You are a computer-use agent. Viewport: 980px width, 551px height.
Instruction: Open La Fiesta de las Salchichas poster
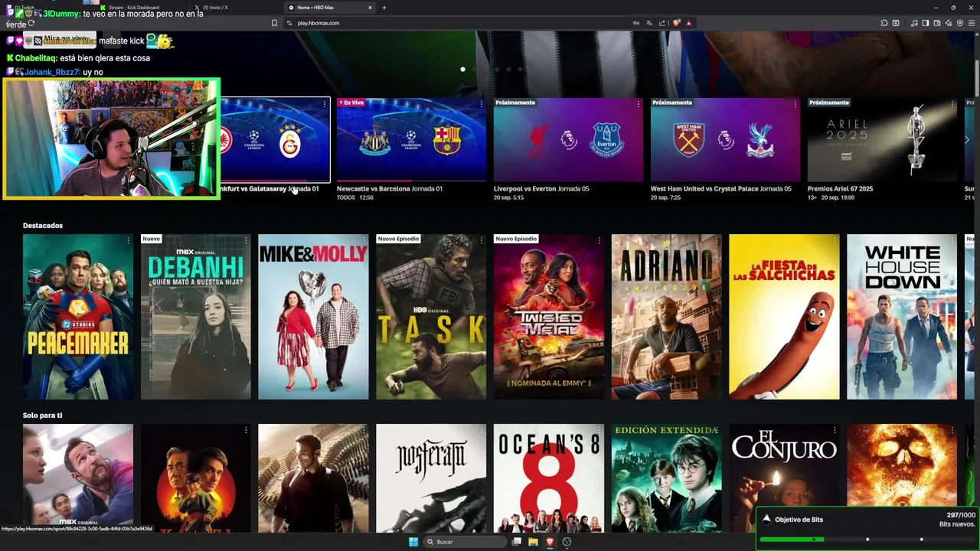(784, 317)
